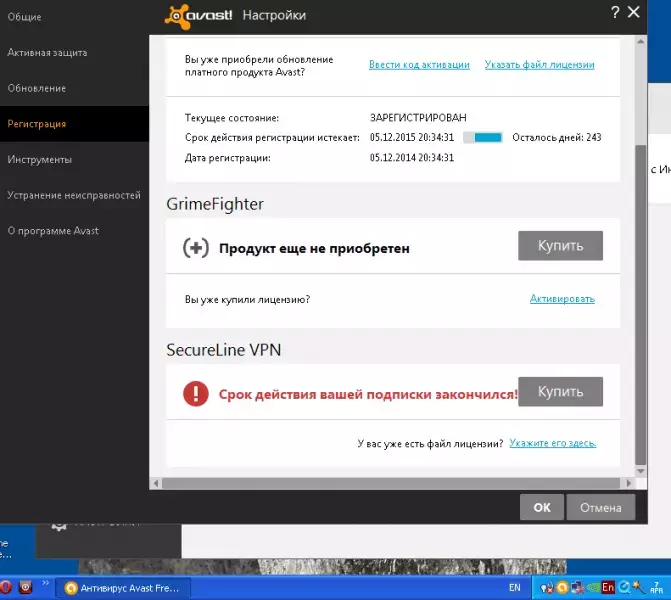Image resolution: width=671 pixels, height=600 pixels.
Task: Click the Продукт еще не приобретен text
Action: click(x=314, y=248)
